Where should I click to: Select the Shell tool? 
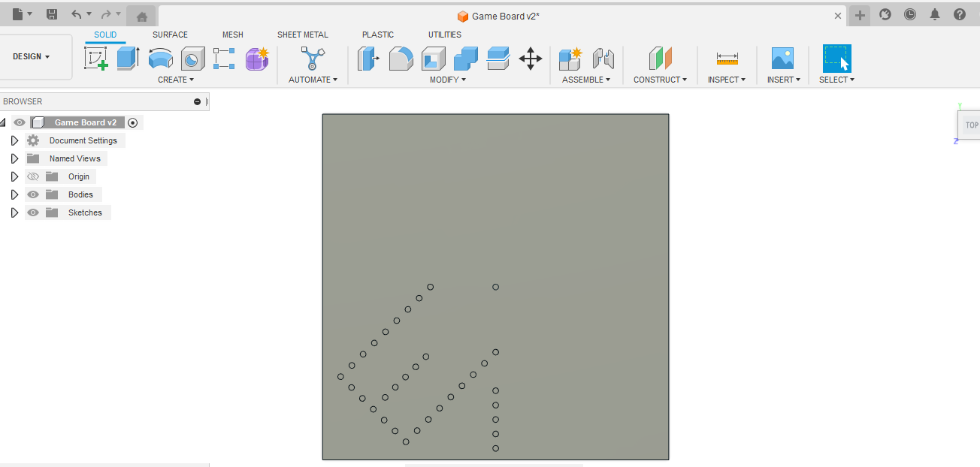434,59
